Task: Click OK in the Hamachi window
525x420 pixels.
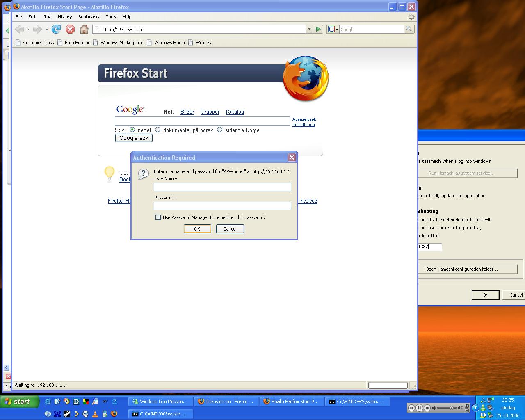Action: tap(485, 295)
